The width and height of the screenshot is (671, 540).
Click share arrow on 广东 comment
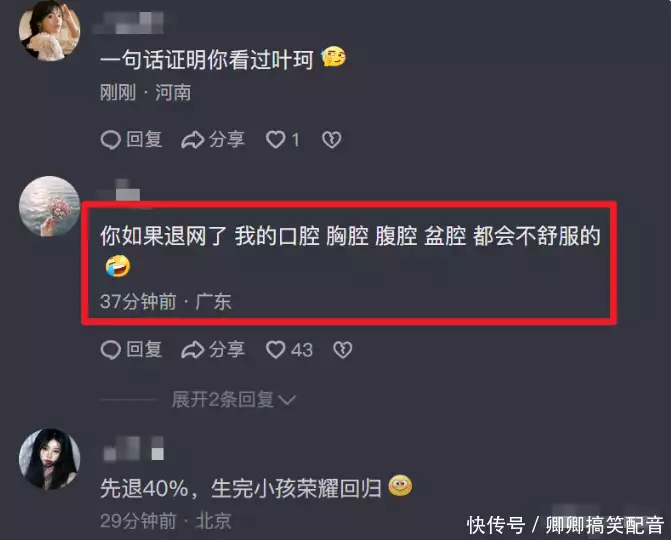coord(192,350)
